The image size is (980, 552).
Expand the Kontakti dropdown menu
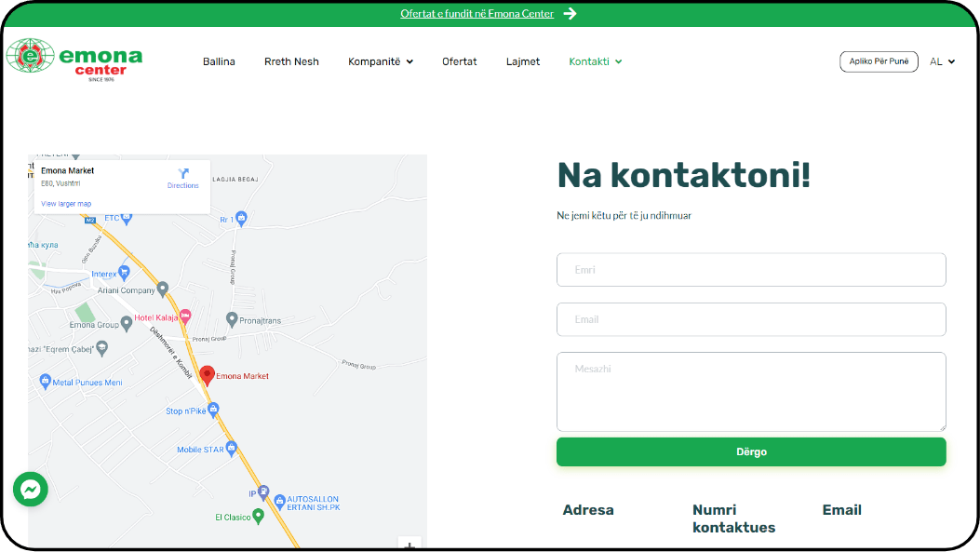tap(595, 61)
